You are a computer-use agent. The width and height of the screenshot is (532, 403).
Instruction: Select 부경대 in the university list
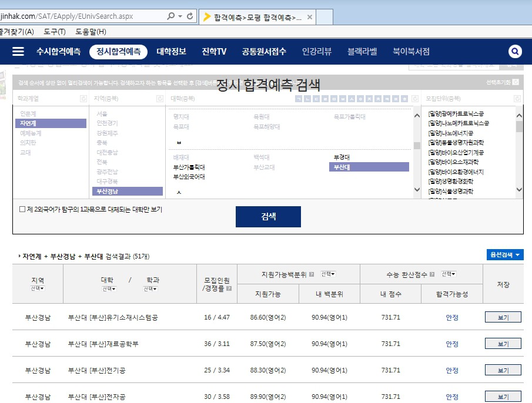click(x=342, y=157)
